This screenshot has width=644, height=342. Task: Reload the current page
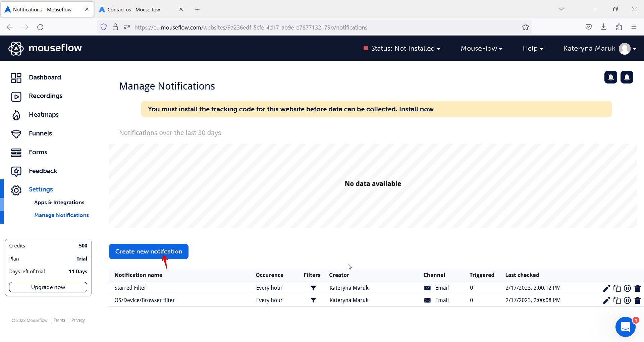click(x=40, y=27)
